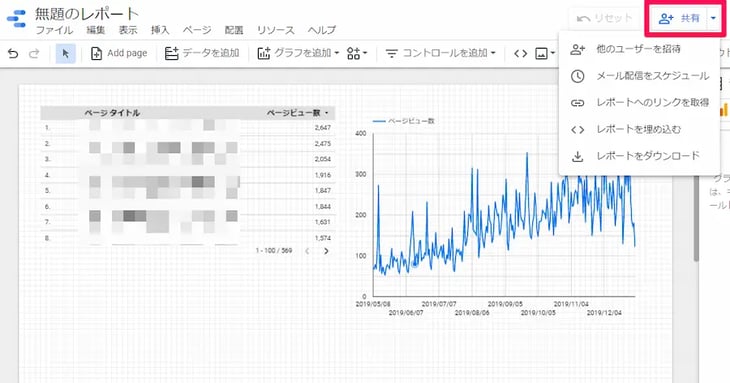730x383 pixels.
Task: Open the ヘルプ menu
Action: 322,30
